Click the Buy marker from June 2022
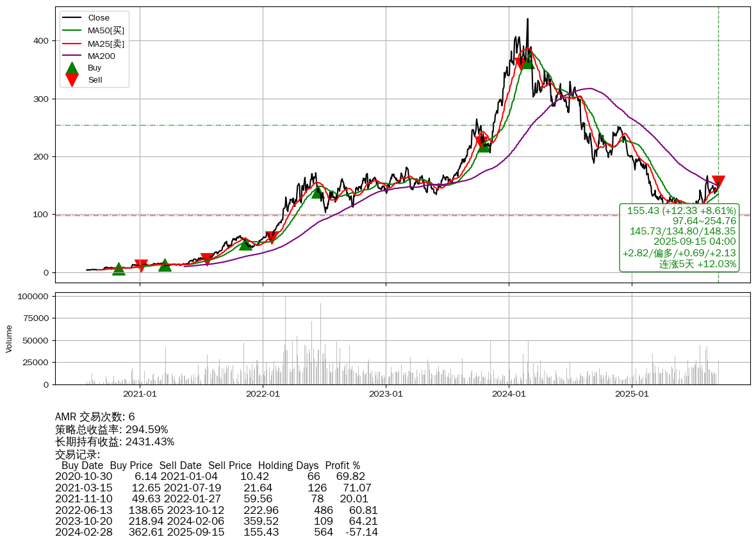 coord(317,192)
